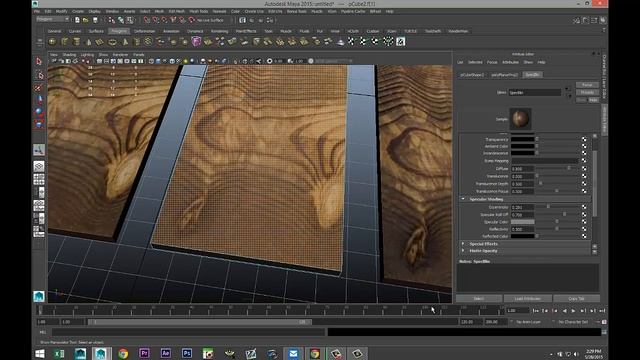Viewport: 640px width, 360px height.
Task: Click the map button beside Diffuse
Action: click(584, 169)
